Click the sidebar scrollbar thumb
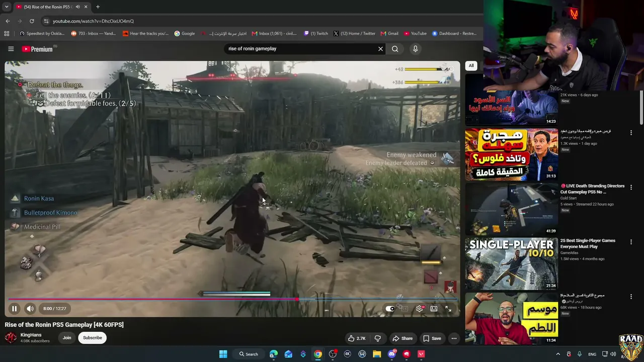 pos(641,107)
